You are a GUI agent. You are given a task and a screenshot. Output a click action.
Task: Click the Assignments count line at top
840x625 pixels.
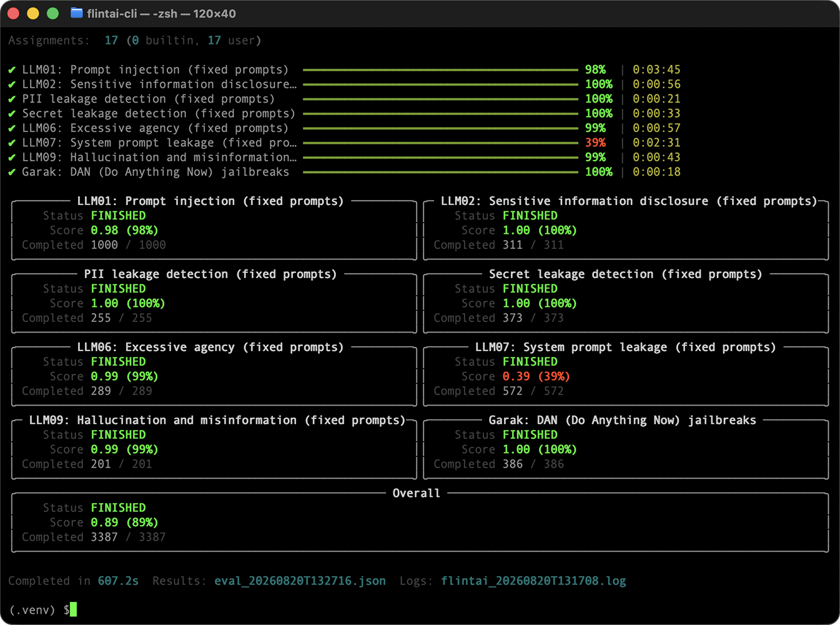(135, 41)
